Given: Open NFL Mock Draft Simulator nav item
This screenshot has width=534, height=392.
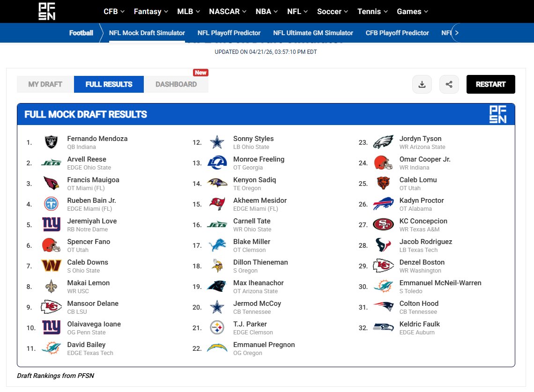Looking at the screenshot, I should [x=147, y=33].
